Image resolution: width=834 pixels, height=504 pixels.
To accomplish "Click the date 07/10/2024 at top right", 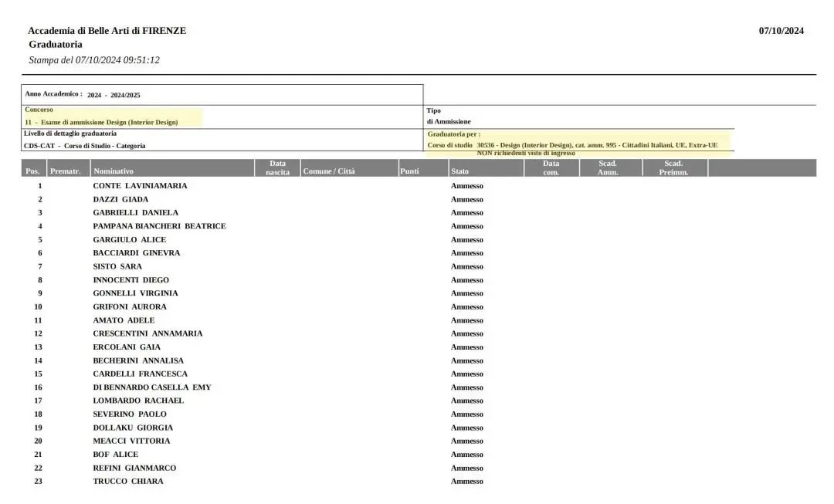I will click(781, 31).
